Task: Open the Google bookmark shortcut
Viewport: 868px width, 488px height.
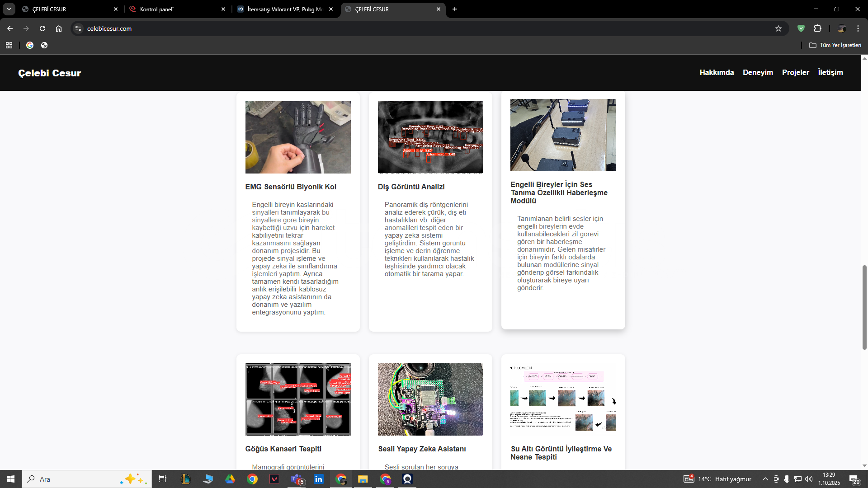Action: (30, 45)
